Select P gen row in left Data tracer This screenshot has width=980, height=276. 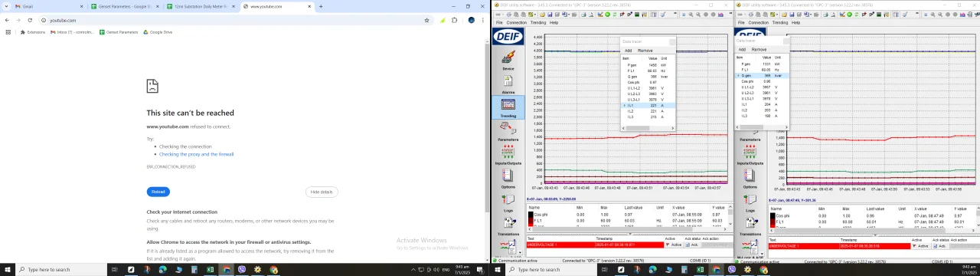coord(648,65)
